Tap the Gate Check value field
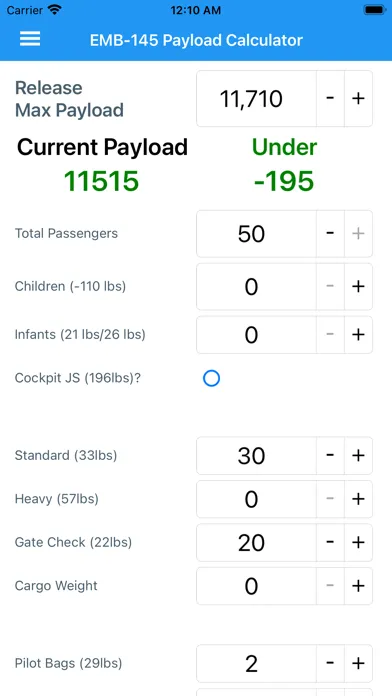 pos(257,542)
